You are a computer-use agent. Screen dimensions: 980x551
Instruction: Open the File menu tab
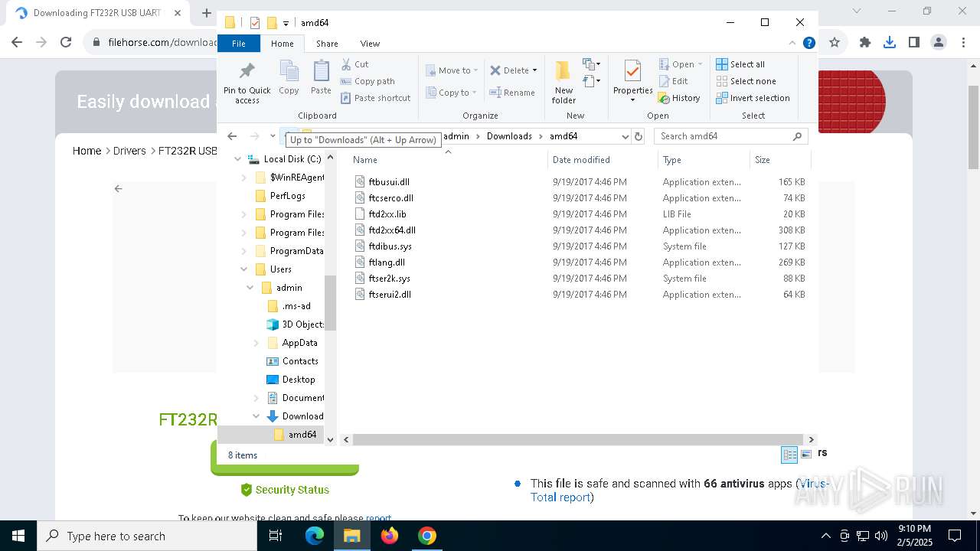tap(239, 44)
